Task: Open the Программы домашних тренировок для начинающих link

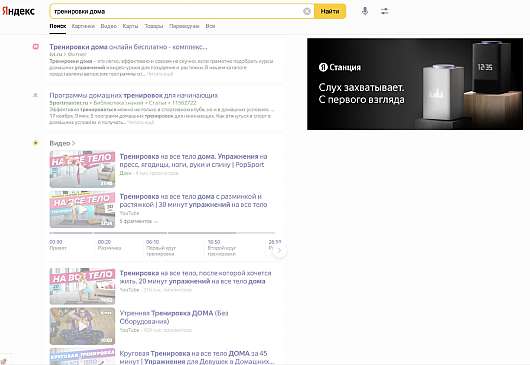Action: [134, 95]
